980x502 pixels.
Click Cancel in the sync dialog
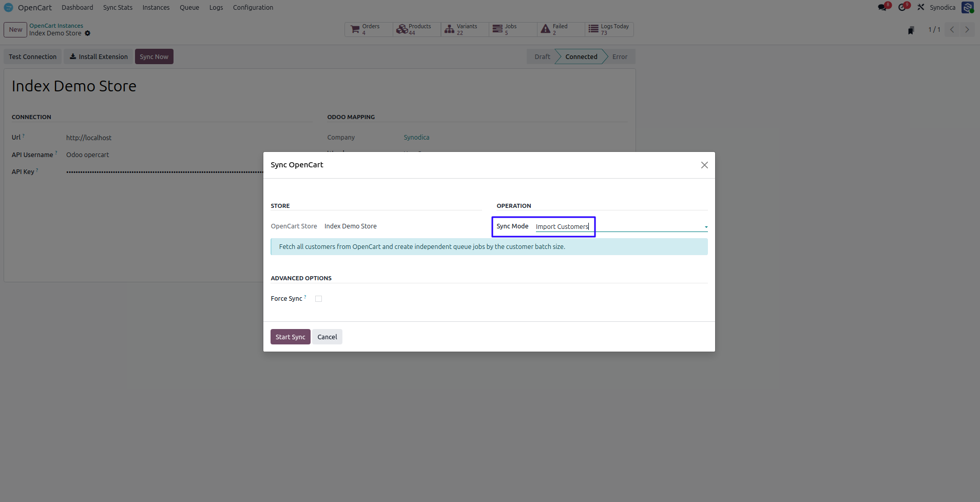point(327,337)
